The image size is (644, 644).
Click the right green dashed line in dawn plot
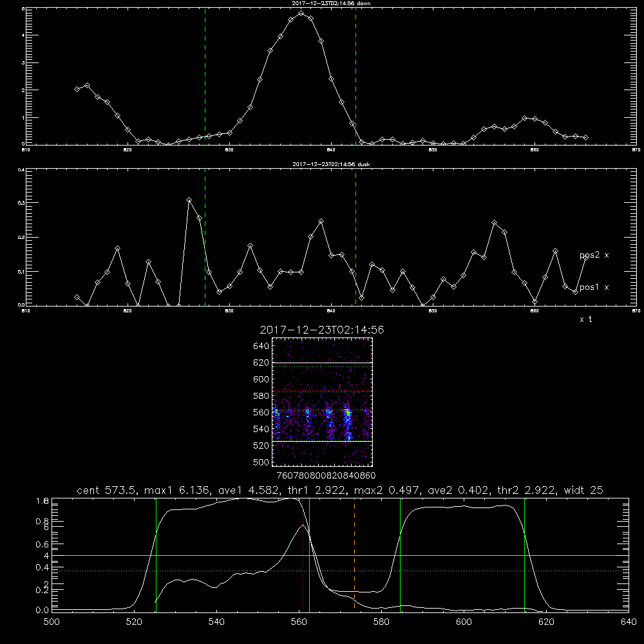355,76
